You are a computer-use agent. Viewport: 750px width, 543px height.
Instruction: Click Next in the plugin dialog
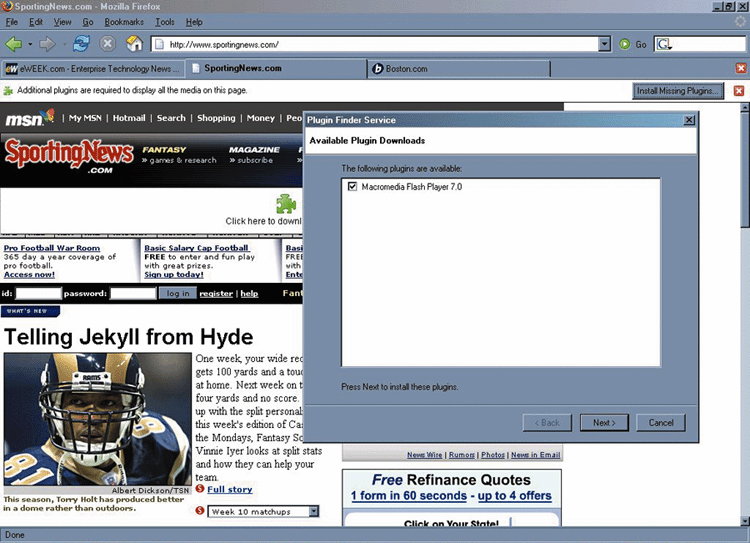604,423
